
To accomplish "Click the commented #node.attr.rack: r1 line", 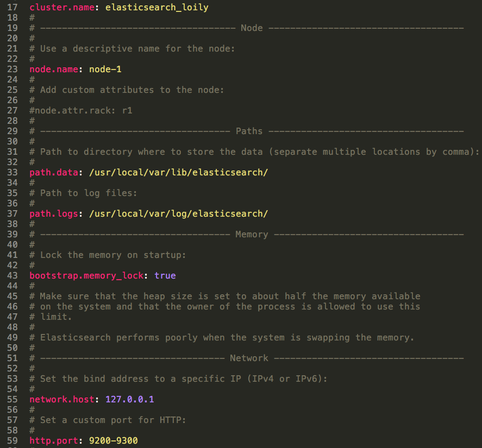I will (81, 110).
